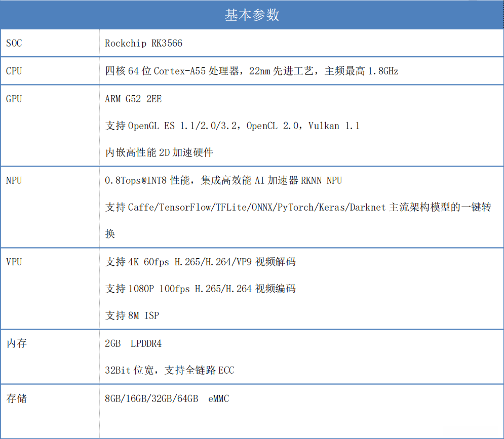Click the 32Bit 位宽 ECC line

tap(170, 370)
